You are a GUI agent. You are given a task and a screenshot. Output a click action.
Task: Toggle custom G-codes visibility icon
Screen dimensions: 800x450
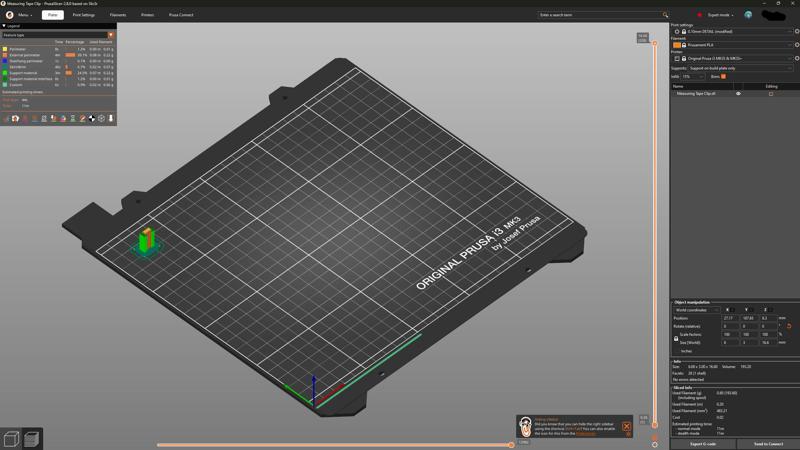(82, 118)
